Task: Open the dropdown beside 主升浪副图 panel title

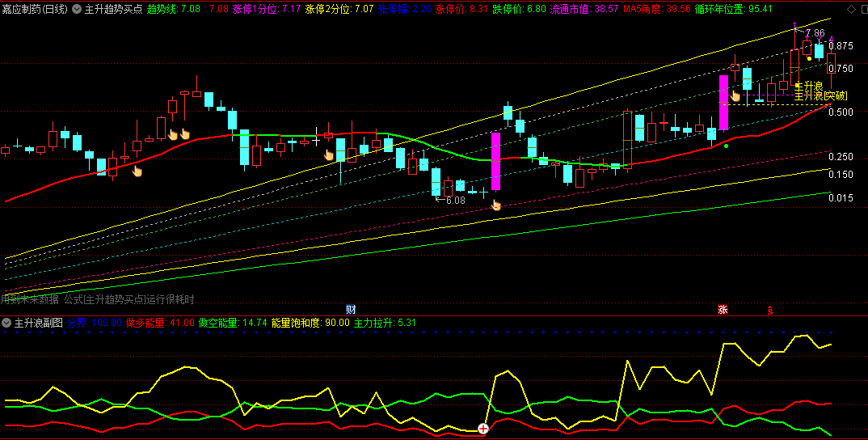Action: (x=6, y=323)
